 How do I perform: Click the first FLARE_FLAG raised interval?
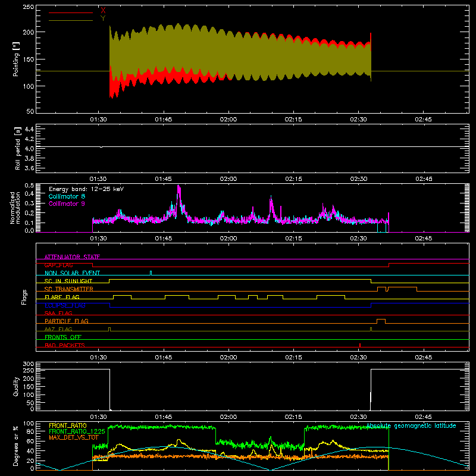(123, 297)
